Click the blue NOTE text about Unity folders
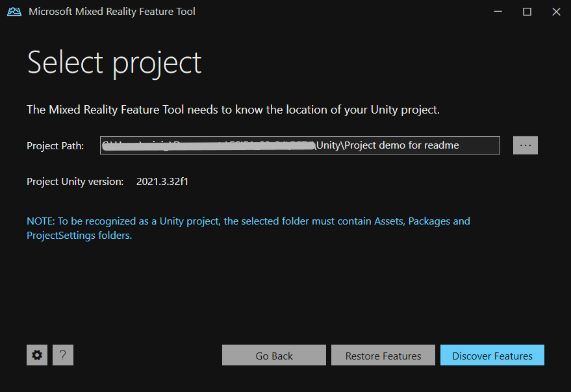571x392 pixels. [x=247, y=228]
